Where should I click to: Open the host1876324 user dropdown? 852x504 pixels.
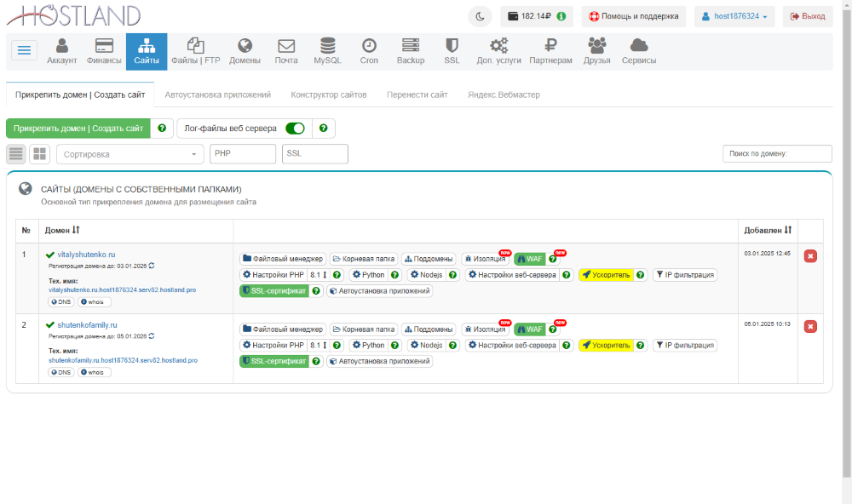(734, 16)
